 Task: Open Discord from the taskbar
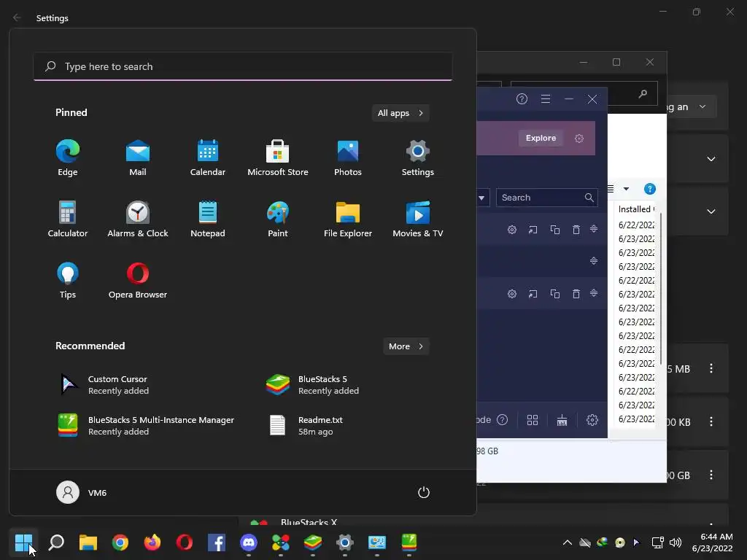(249, 542)
